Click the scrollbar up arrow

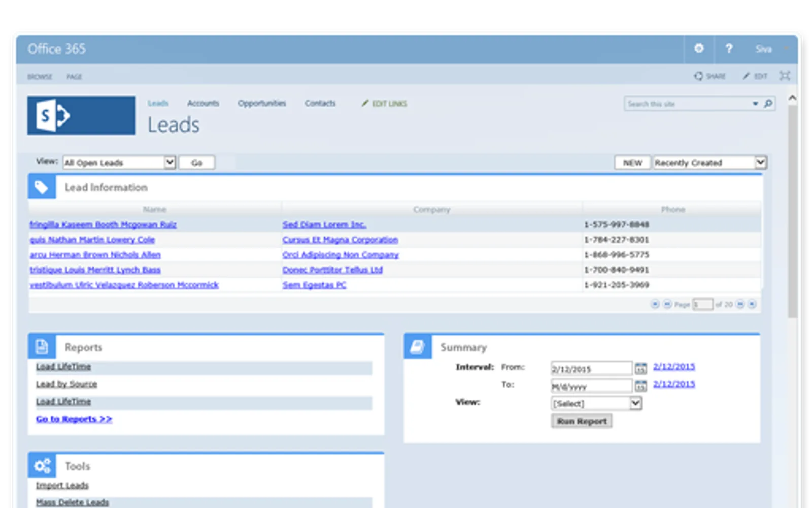tap(792, 98)
